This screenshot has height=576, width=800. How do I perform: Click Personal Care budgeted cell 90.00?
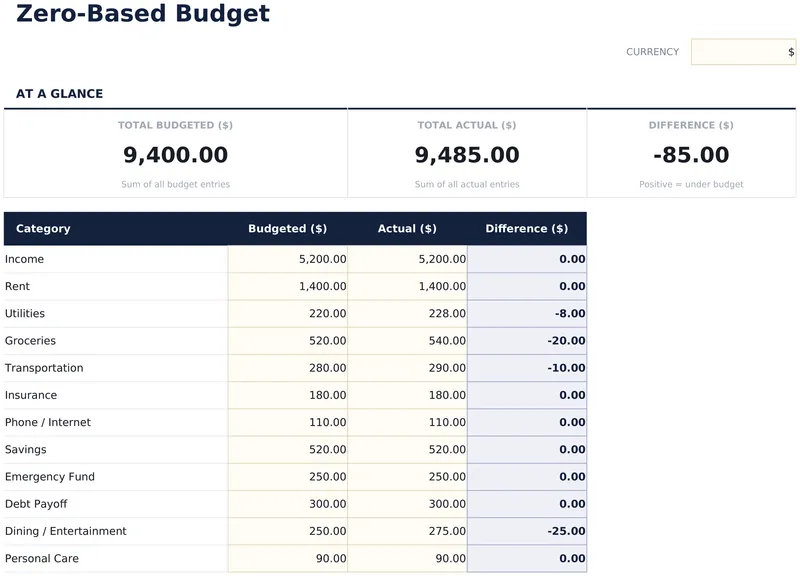(288, 559)
